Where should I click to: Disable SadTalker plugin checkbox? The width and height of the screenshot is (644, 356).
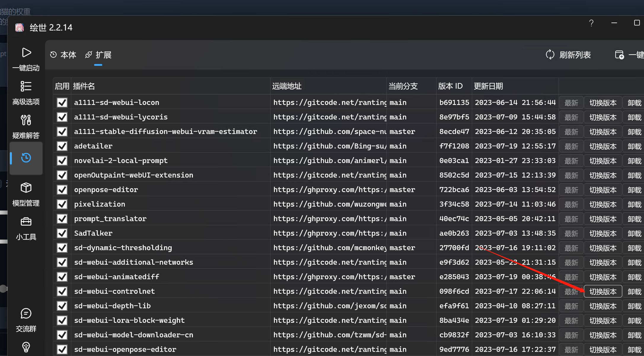click(x=62, y=233)
